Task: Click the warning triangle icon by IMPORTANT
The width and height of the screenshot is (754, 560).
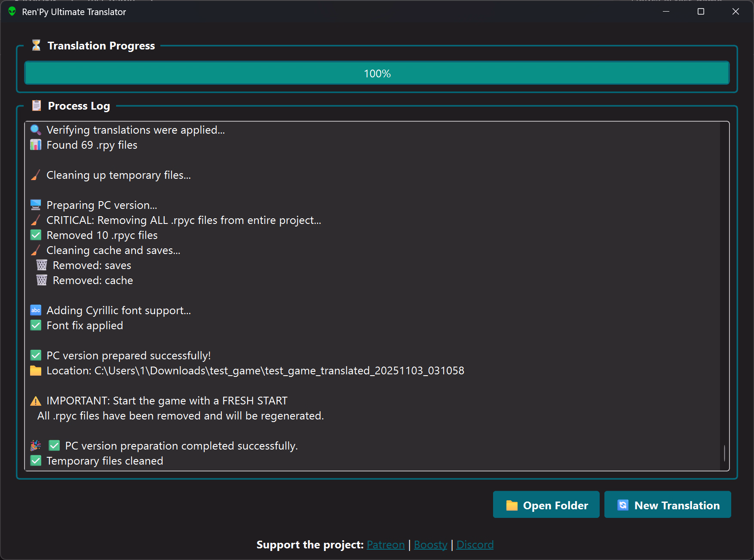Action: pyautogui.click(x=36, y=401)
